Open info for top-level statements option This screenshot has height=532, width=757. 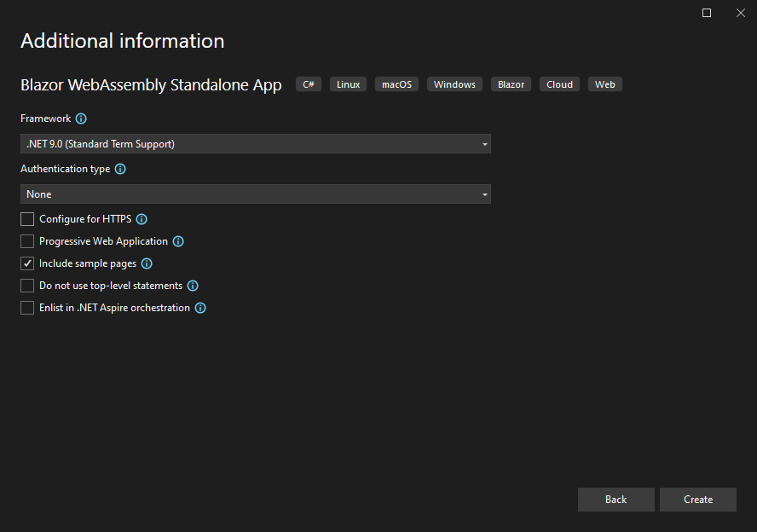click(193, 286)
